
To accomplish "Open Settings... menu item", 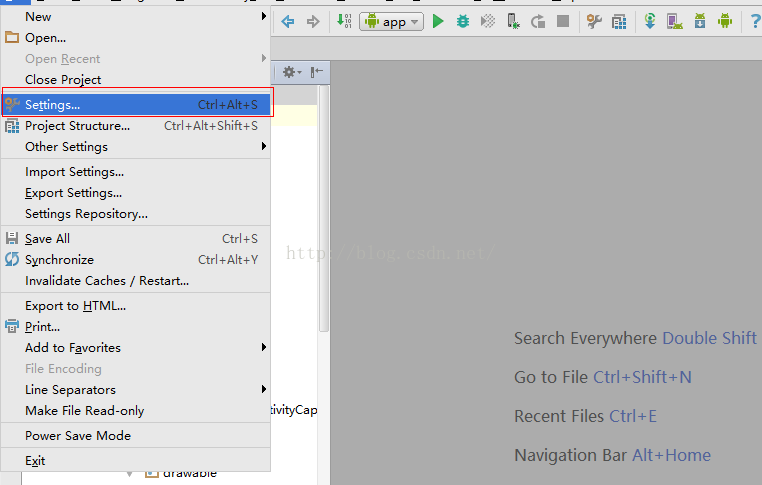I will [x=136, y=104].
